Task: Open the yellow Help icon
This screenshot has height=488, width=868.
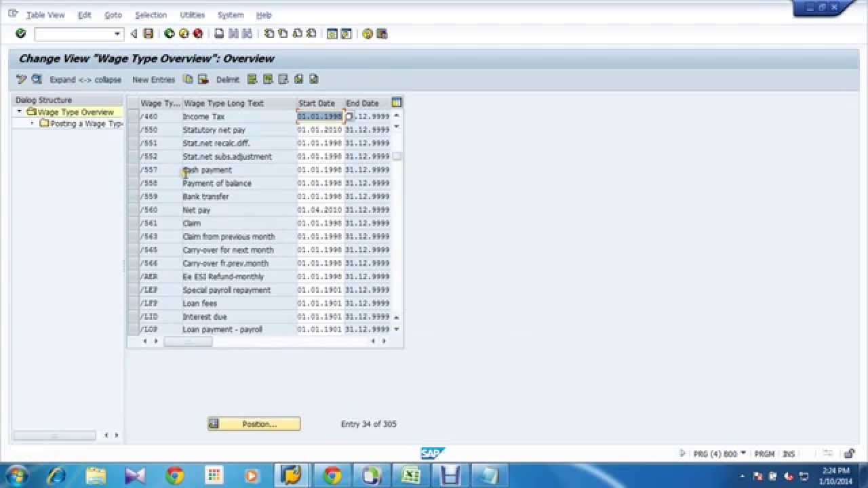Action: coord(368,33)
